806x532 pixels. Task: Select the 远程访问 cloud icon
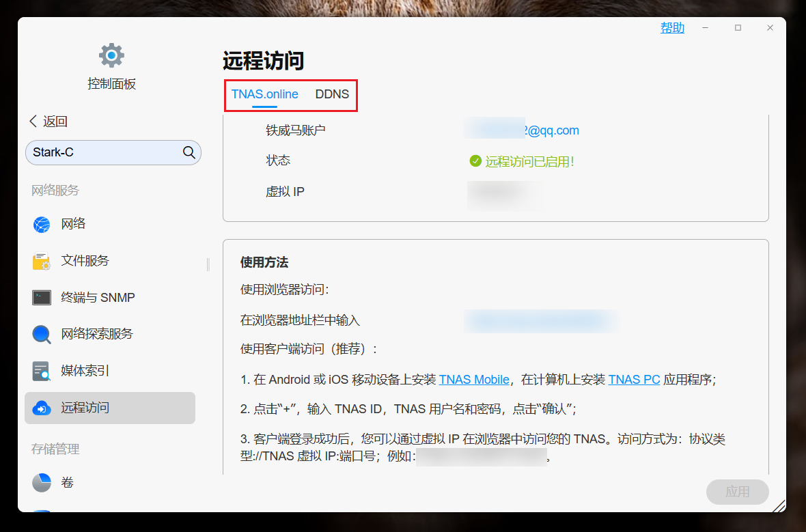pos(42,408)
